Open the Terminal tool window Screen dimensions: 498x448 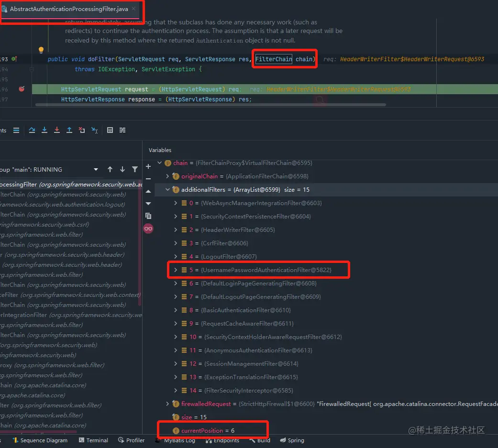[93, 440]
